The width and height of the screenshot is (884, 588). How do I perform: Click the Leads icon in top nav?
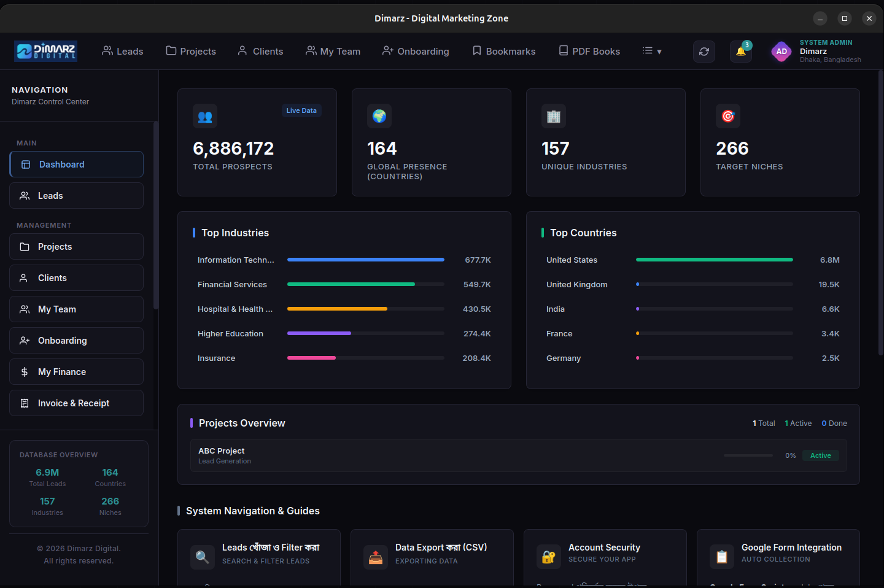point(107,50)
